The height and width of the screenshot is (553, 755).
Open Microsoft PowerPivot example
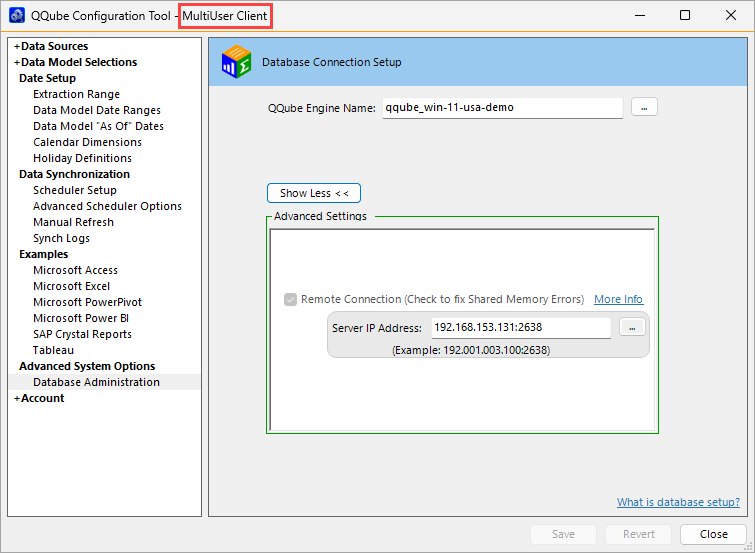(87, 302)
